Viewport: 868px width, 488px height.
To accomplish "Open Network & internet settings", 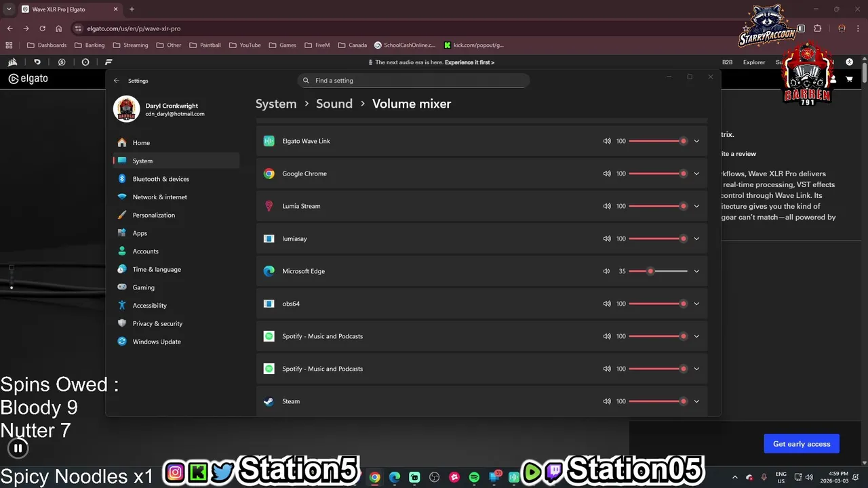I will [176, 197].
